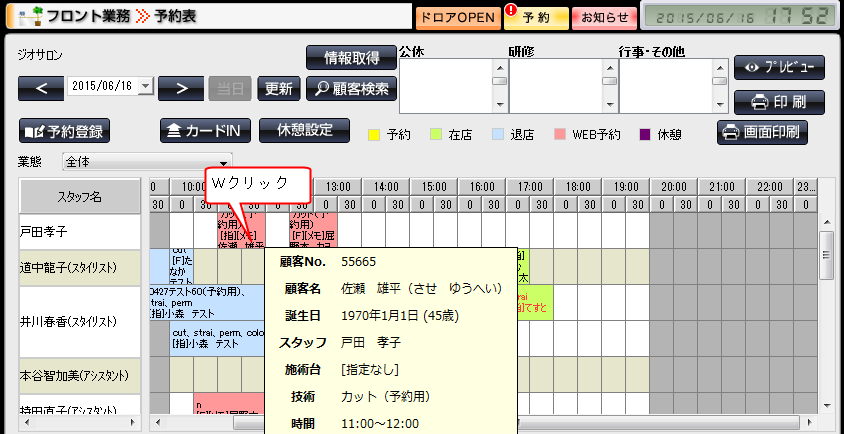Click the 印刷 print button
Screen dimensions: 844x434
(779, 101)
